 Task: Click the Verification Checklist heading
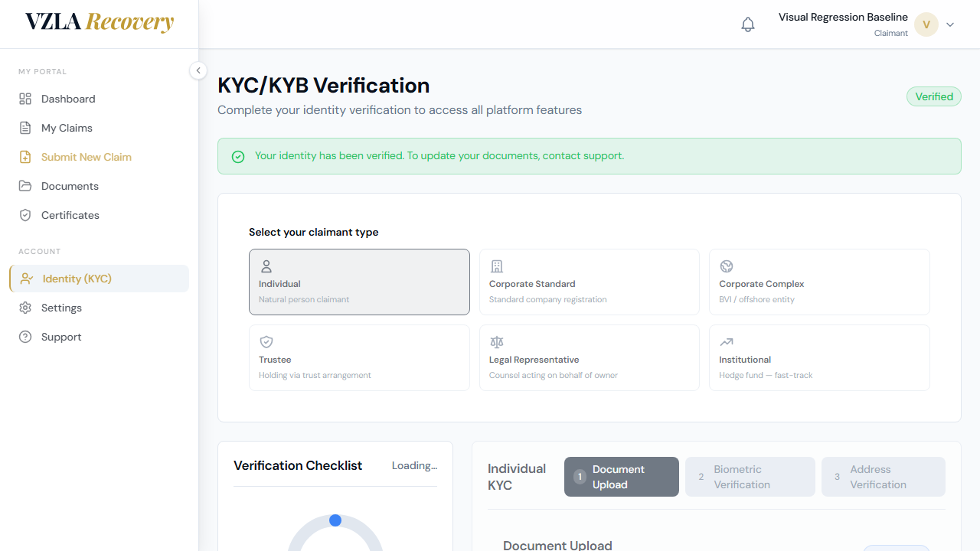298,465
